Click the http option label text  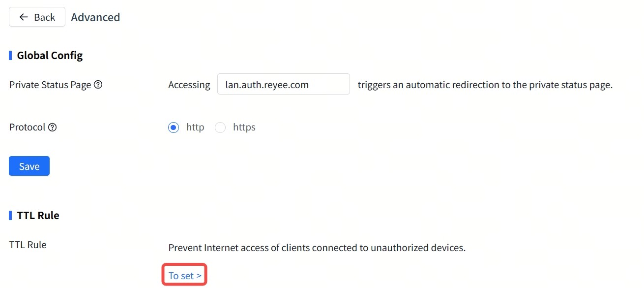(195, 128)
